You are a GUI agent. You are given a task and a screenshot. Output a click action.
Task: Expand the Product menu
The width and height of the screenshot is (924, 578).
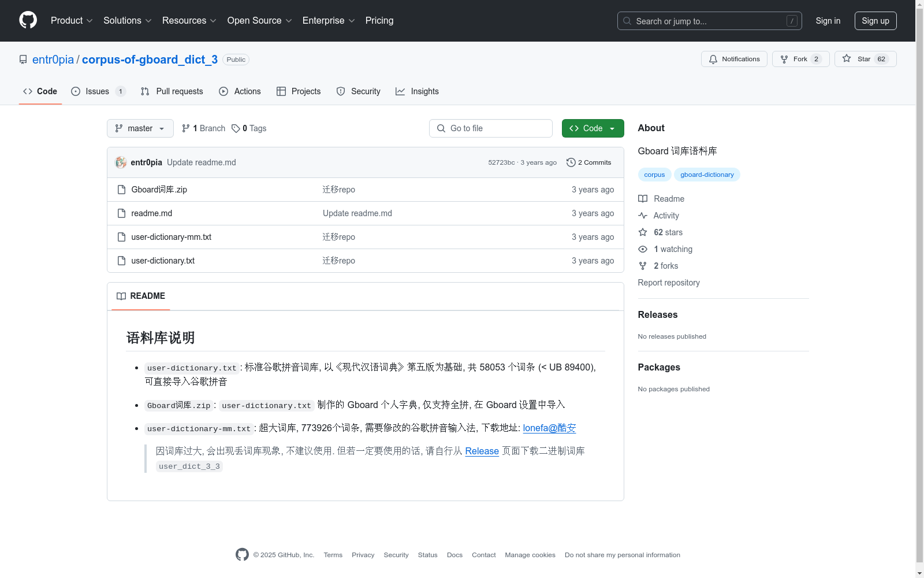pos(72,20)
